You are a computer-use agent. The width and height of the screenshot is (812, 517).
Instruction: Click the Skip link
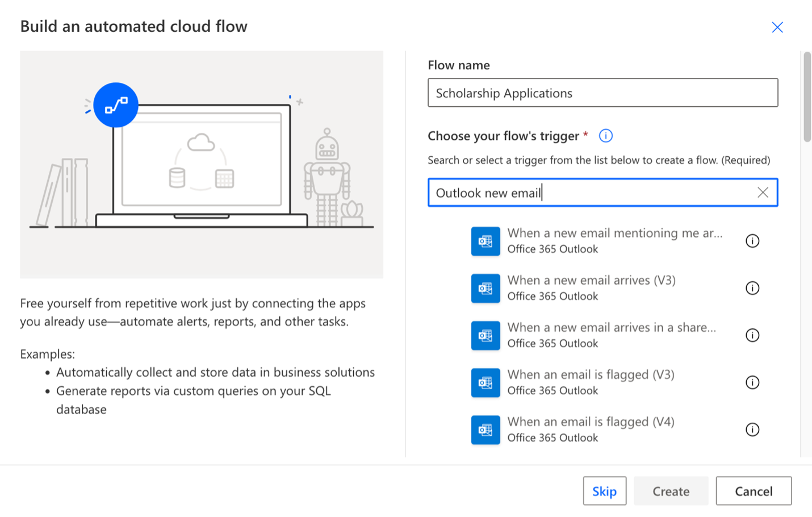tap(605, 491)
